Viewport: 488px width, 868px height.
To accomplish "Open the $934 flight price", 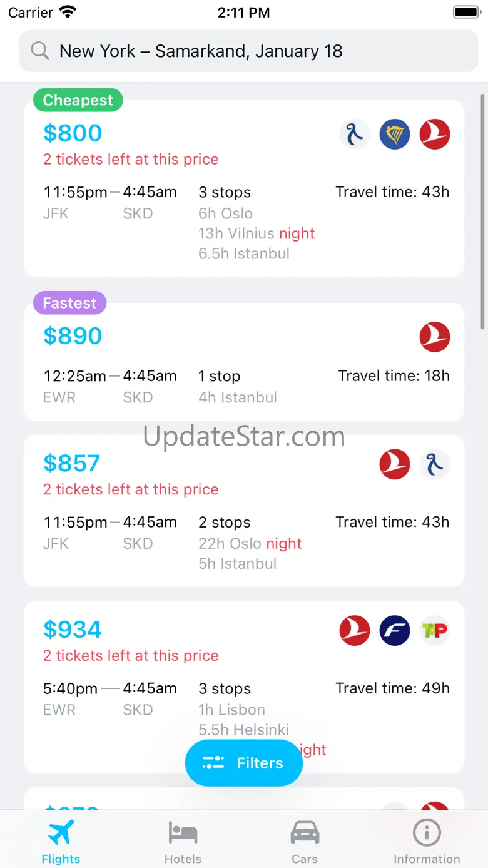I will click(x=73, y=630).
